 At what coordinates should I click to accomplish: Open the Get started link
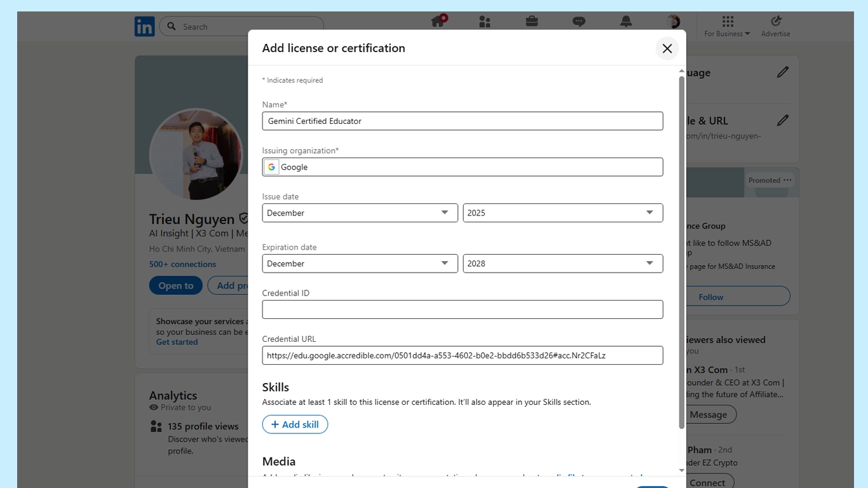[177, 342]
